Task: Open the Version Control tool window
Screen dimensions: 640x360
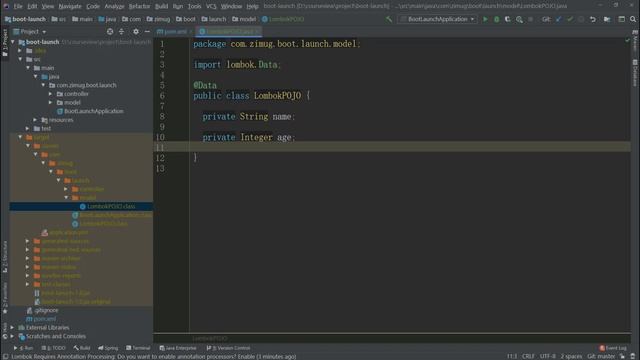Action: [228, 348]
